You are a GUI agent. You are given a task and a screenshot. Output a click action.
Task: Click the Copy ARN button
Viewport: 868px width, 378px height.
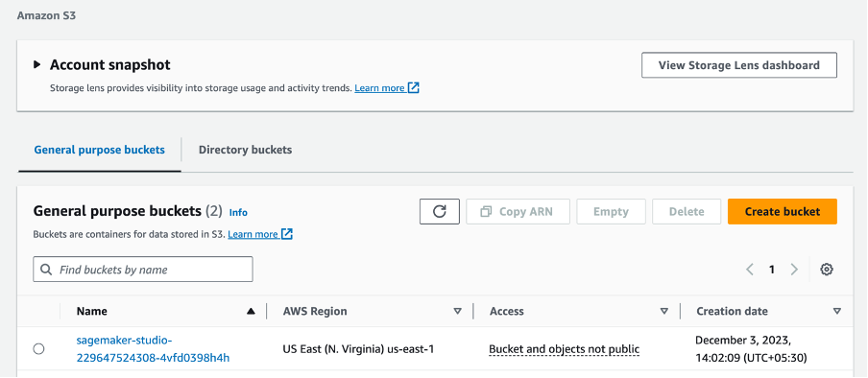[518, 211]
